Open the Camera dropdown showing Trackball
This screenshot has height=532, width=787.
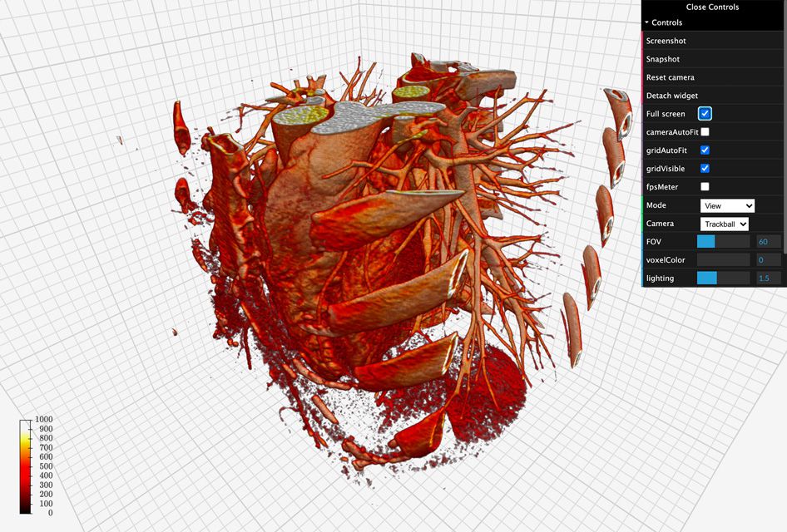point(725,224)
